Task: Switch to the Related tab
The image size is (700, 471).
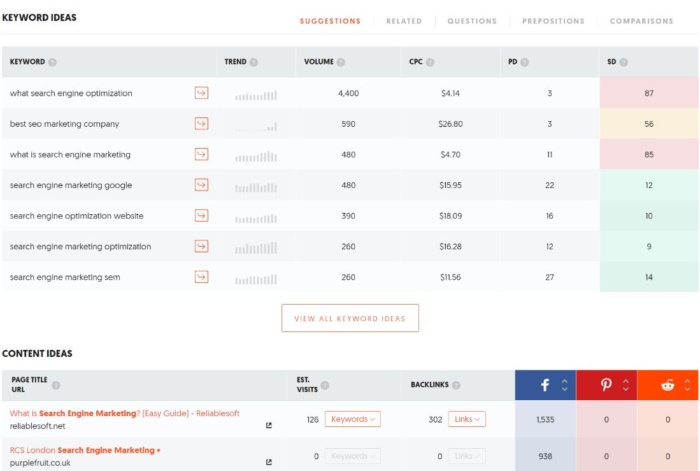Action: pyautogui.click(x=404, y=21)
